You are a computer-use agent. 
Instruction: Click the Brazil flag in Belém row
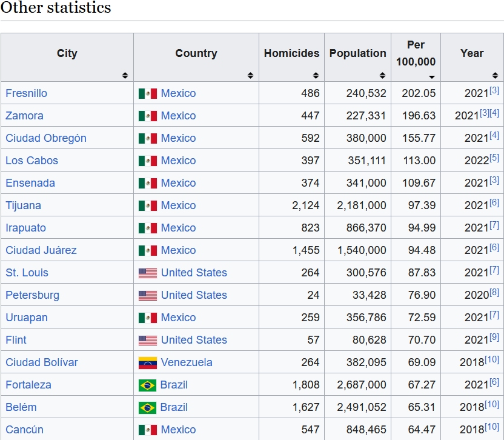148,408
